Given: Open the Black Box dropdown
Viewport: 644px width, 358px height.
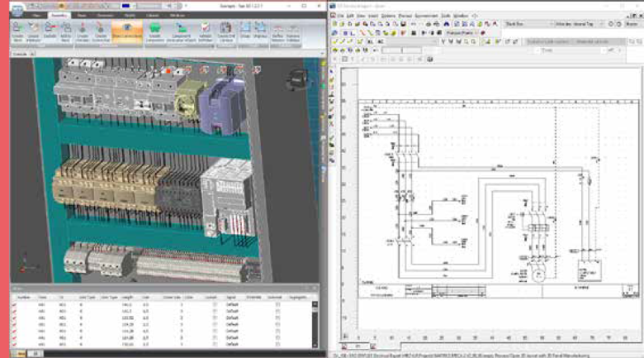Looking at the screenshot, I should [x=529, y=24].
